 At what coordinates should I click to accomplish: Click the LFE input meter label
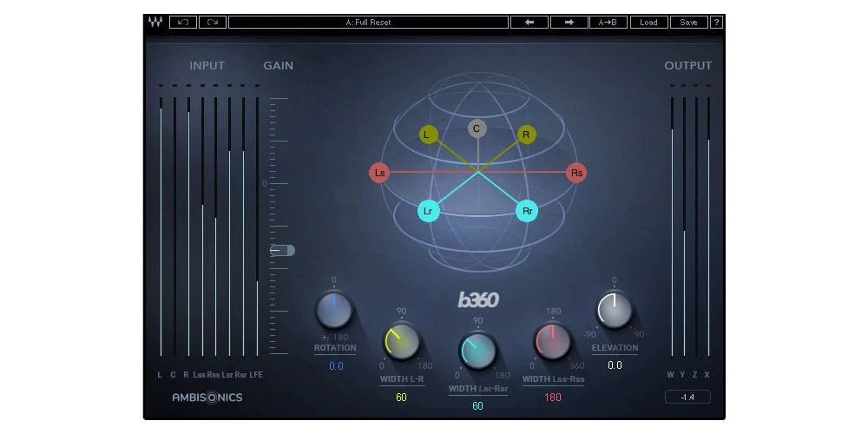(x=256, y=375)
